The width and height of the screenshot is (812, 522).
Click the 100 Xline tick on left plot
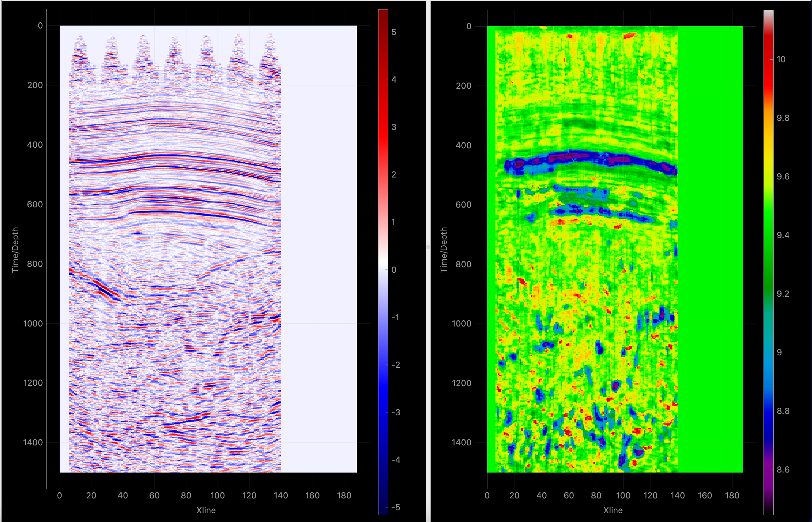pos(217,495)
